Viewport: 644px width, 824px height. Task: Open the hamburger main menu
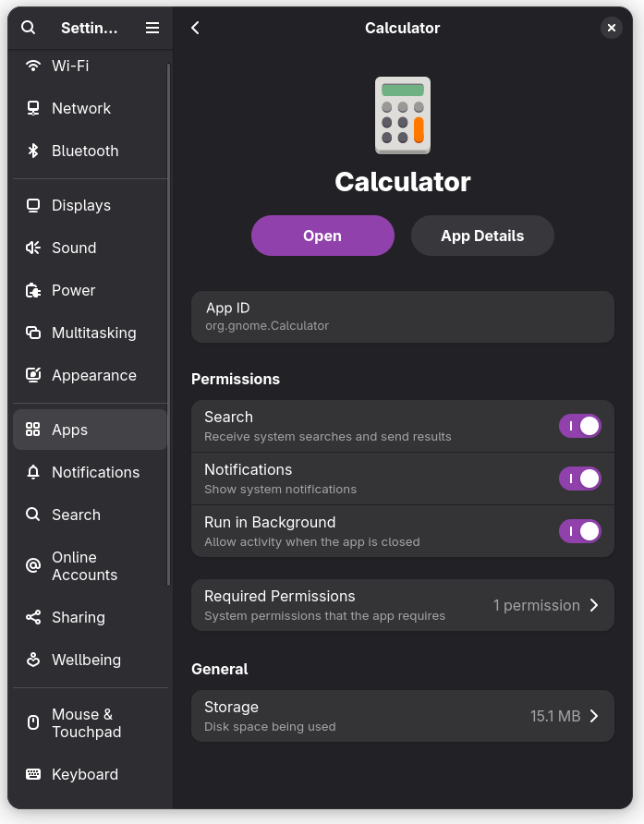pos(152,28)
